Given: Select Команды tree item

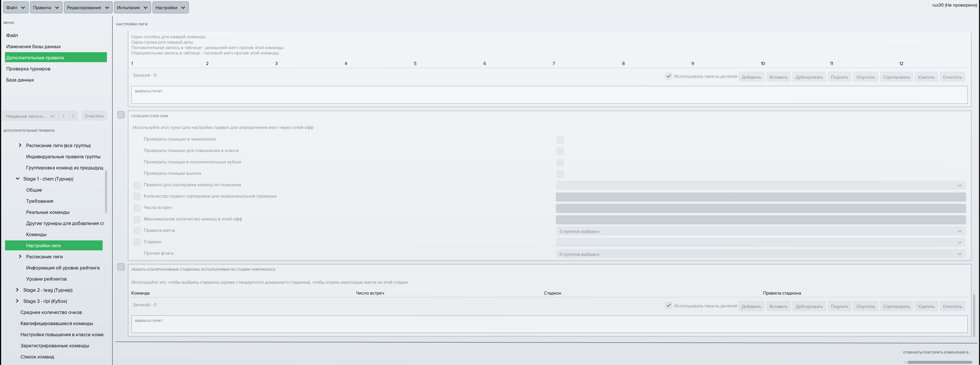Looking at the screenshot, I should (x=36, y=234).
